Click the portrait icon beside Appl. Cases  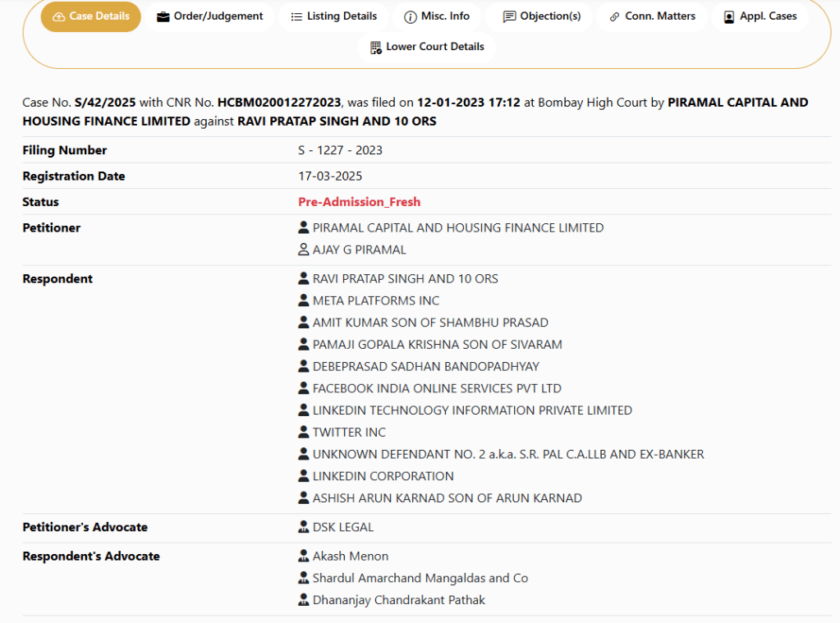(x=728, y=17)
